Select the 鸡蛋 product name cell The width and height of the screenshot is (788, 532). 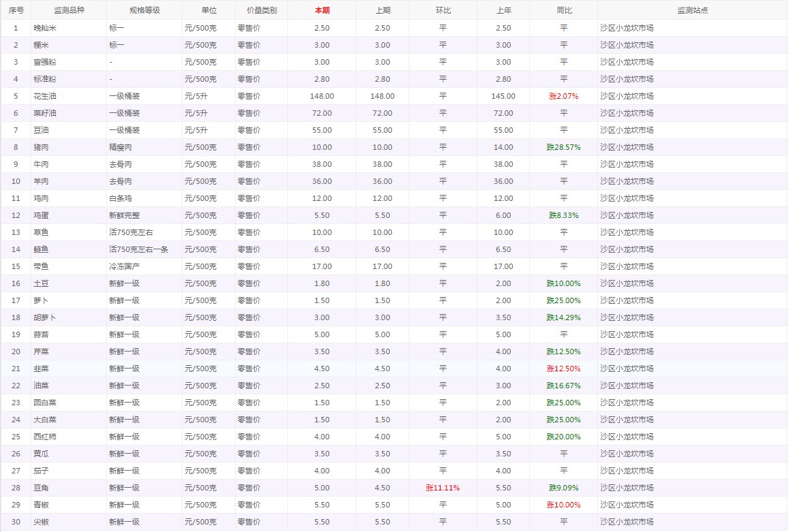click(x=42, y=215)
